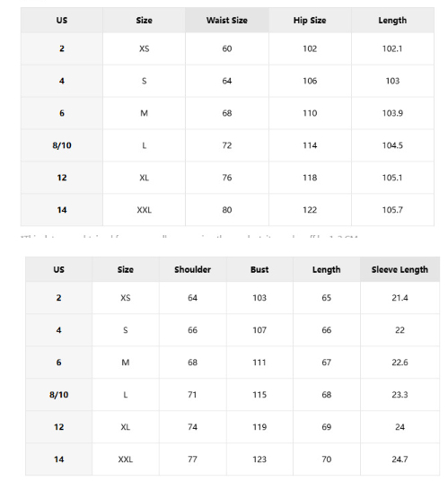Select length value 65 in bottom table
The height and width of the screenshot is (481, 448).
[x=327, y=298]
